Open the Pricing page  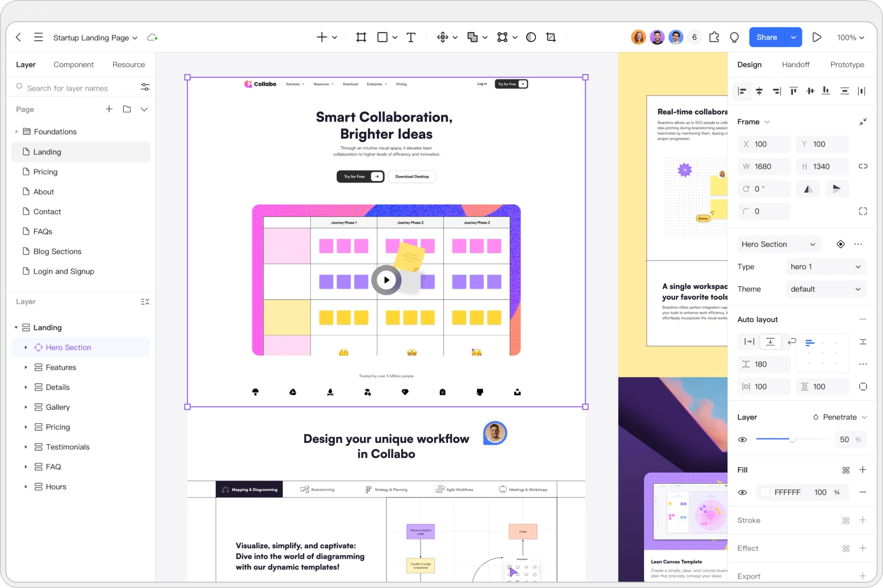(x=81, y=172)
